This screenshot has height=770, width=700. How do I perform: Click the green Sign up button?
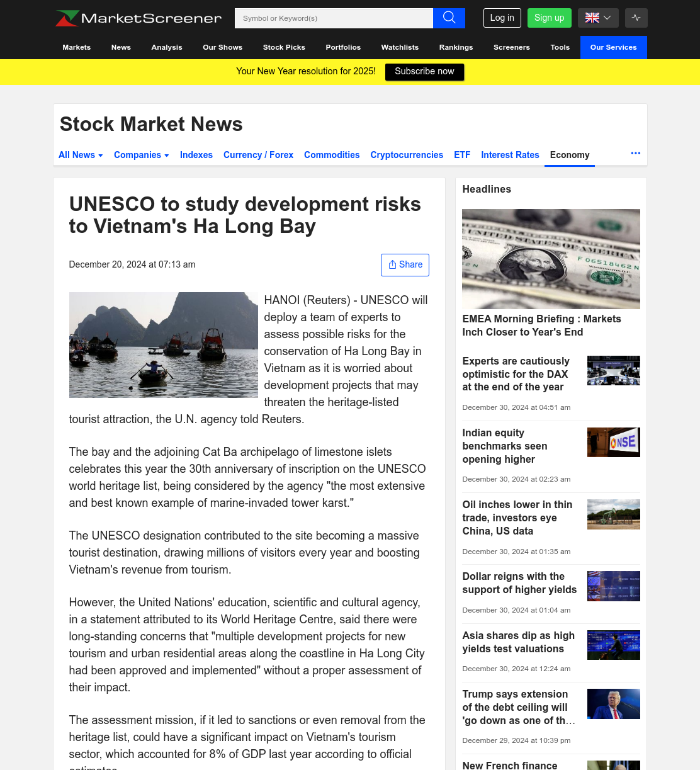tap(550, 18)
